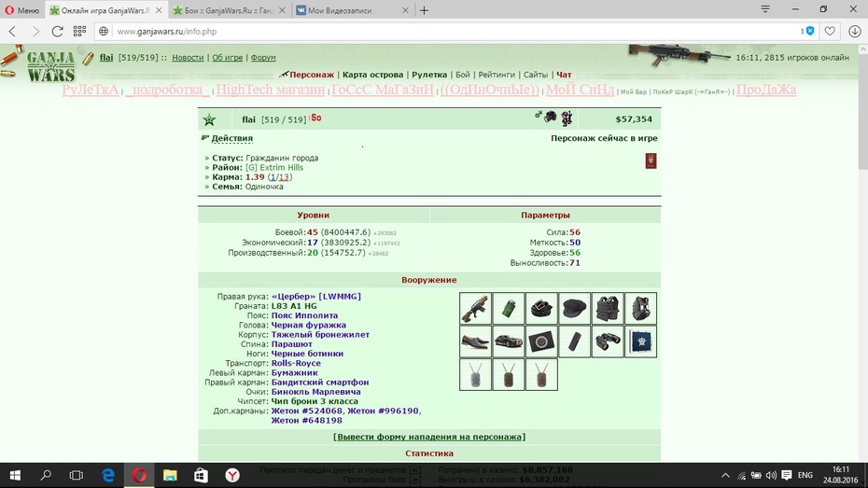The image size is (868, 488).
Task: Open the Opera speed dial grid icon
Action: coord(79,31)
